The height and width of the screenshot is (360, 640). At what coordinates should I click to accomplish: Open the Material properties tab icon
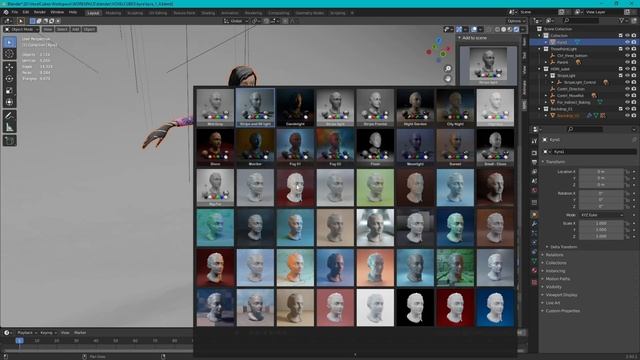click(534, 270)
